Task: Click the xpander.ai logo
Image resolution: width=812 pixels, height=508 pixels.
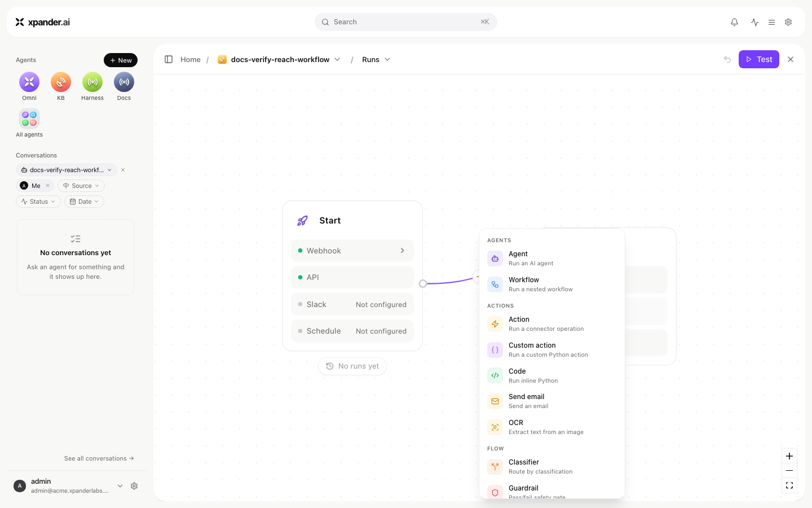Action: coord(43,22)
